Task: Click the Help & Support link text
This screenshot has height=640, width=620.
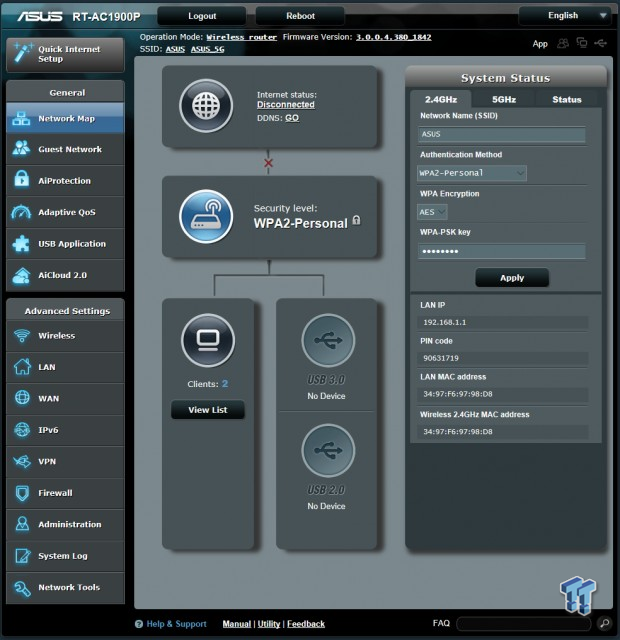Action: coord(176,624)
